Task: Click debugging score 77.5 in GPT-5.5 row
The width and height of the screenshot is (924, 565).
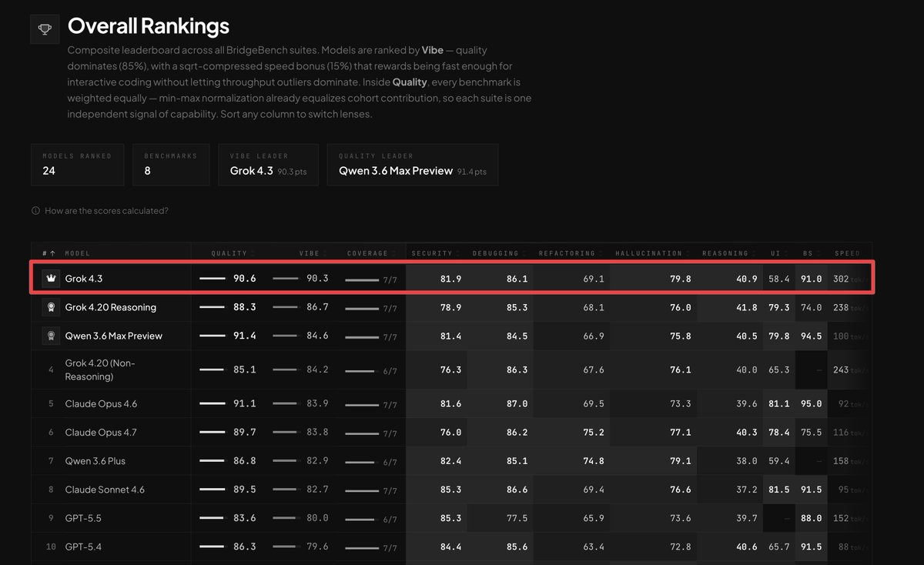Action: pos(517,519)
